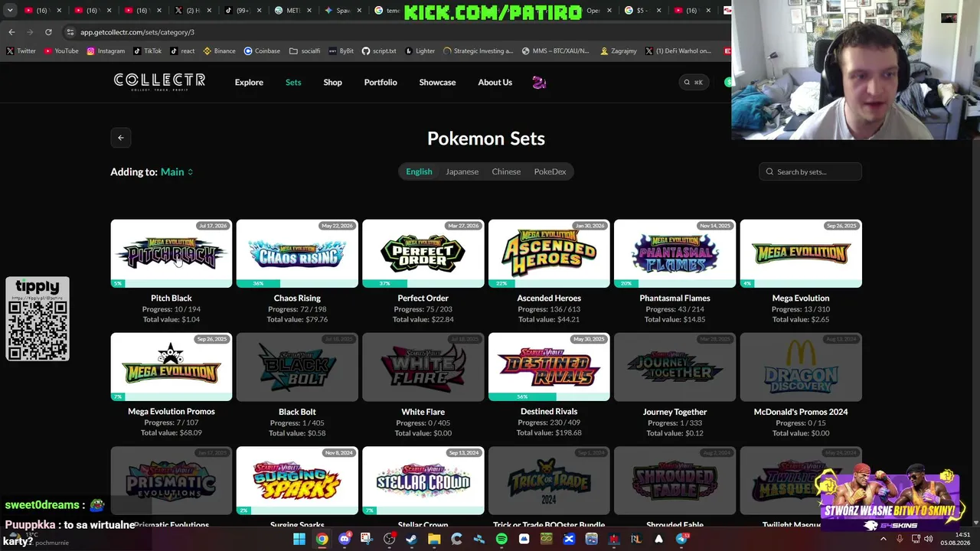Open the react bookmark
Viewport: 980px width, 551px height.
tap(182, 51)
